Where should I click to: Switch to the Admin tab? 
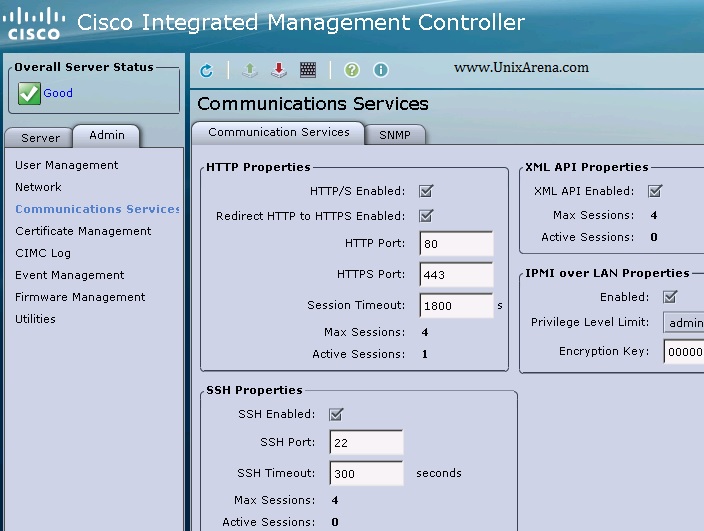click(106, 136)
